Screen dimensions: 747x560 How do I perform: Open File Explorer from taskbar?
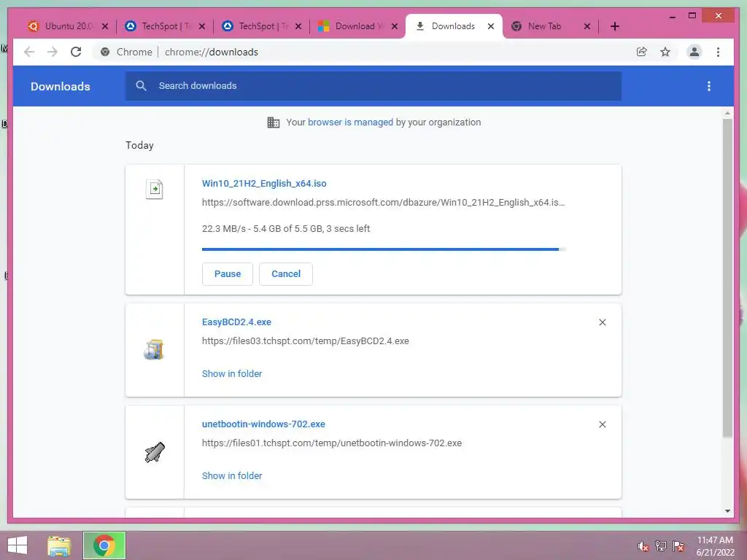59,545
